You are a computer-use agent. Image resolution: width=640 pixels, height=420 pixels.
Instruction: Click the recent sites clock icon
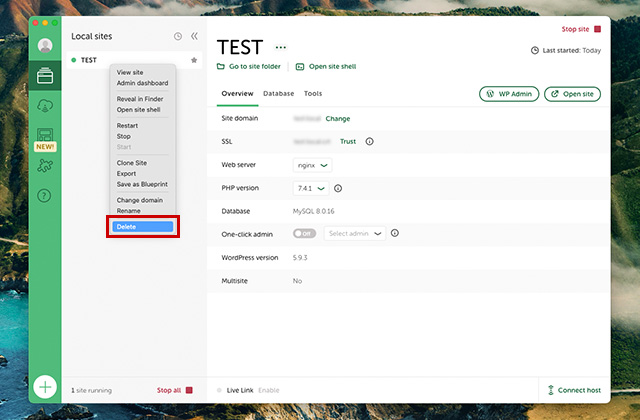[178, 36]
